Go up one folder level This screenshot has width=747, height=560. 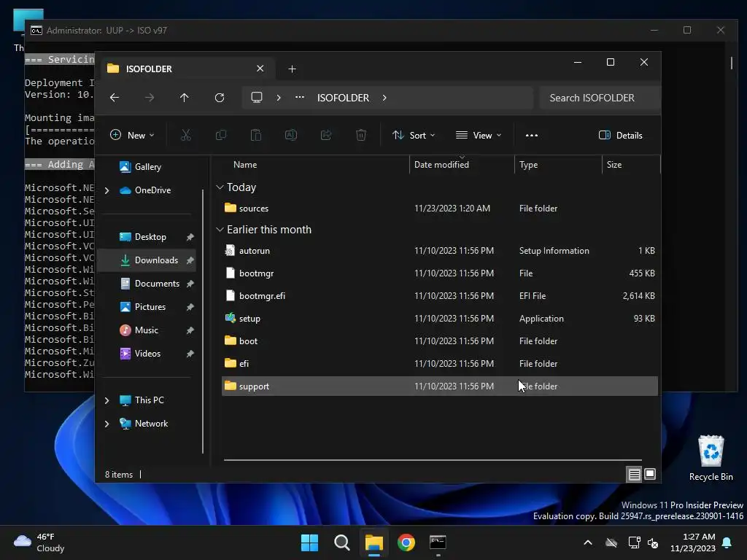[x=184, y=98]
